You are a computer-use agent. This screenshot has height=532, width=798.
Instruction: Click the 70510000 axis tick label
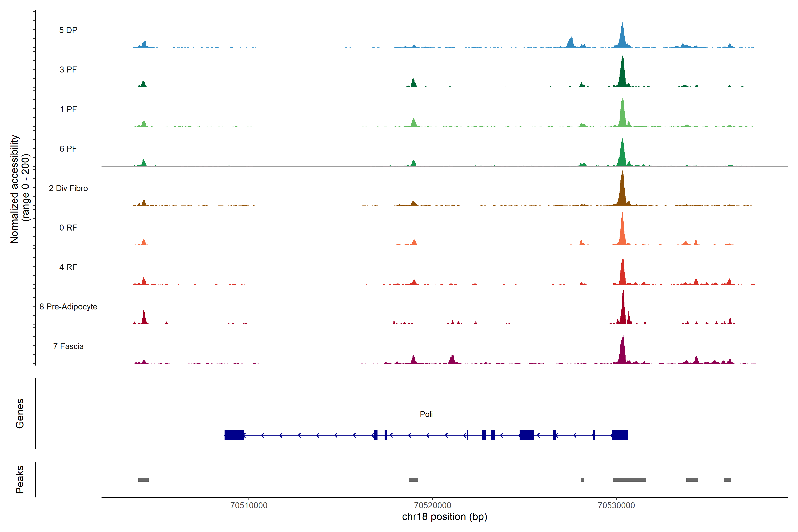coord(249,505)
